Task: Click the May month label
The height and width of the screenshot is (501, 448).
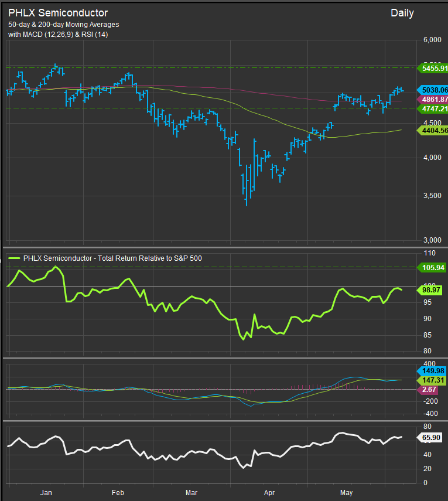Action: tap(347, 493)
